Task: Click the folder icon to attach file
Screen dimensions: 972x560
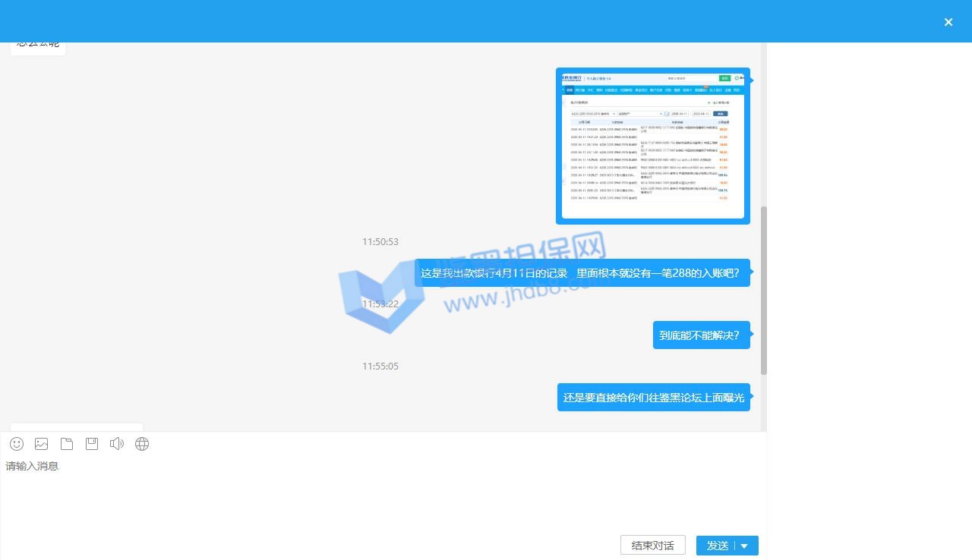Action: point(67,444)
